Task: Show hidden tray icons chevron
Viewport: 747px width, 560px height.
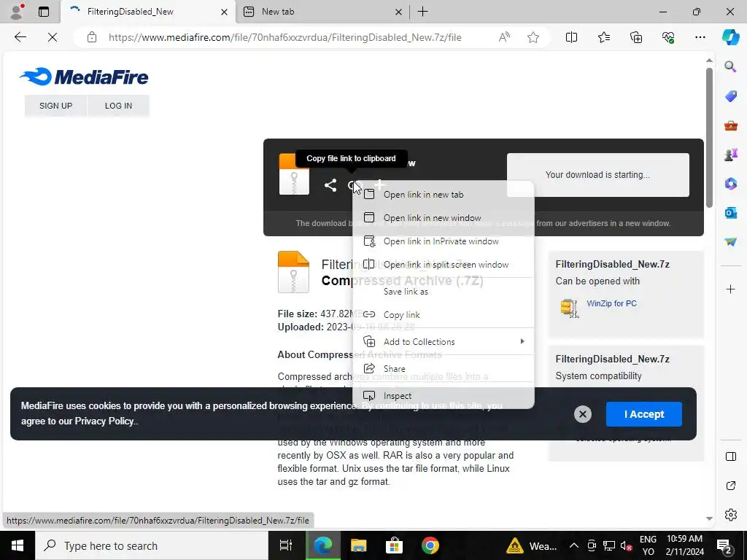Action: pos(574,545)
